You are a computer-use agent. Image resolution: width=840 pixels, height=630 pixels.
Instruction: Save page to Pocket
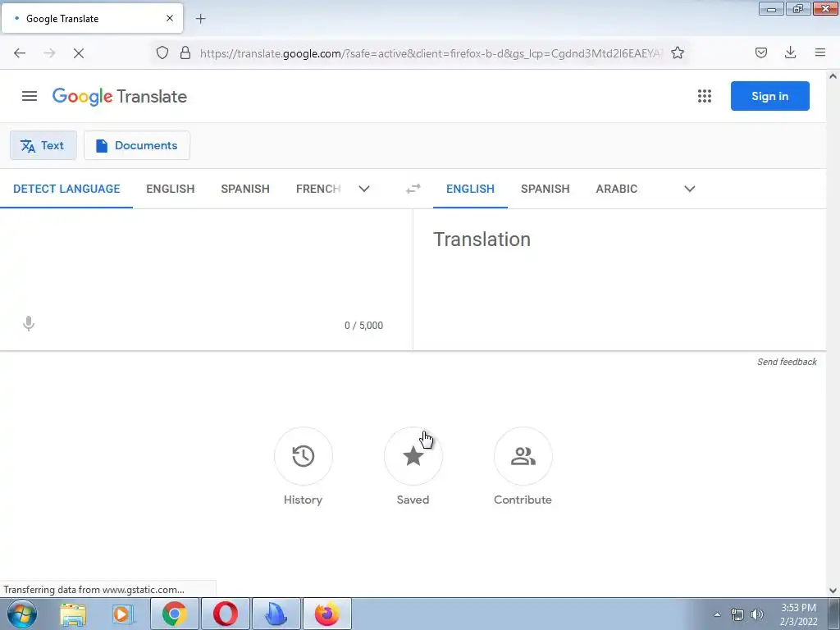(x=761, y=52)
